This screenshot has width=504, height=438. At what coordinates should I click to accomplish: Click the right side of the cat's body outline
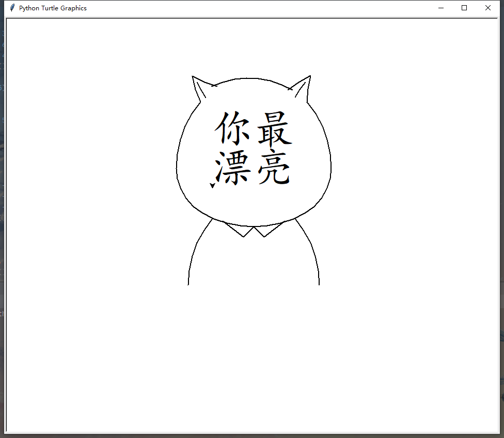(x=317, y=258)
